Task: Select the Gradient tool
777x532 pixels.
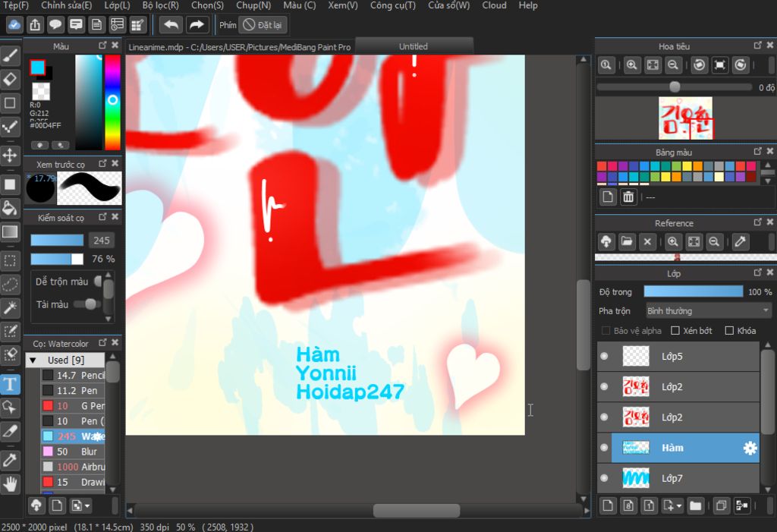Action: (x=10, y=231)
